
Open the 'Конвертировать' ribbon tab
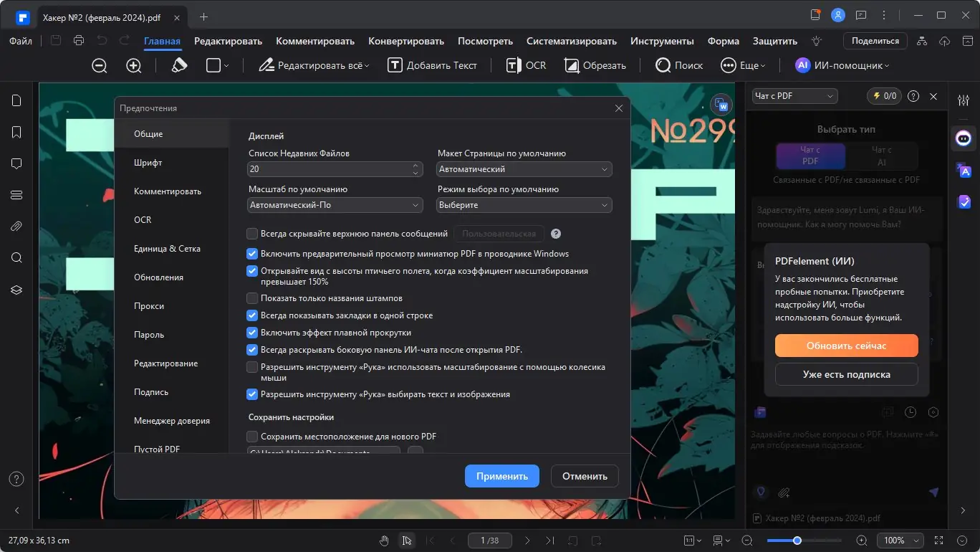406,41
